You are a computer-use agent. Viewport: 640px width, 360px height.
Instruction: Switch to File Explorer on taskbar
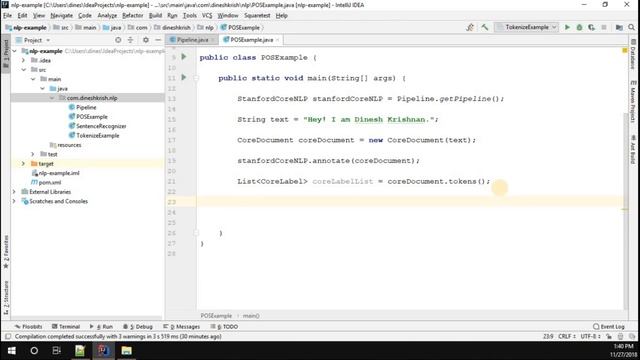[127, 351]
